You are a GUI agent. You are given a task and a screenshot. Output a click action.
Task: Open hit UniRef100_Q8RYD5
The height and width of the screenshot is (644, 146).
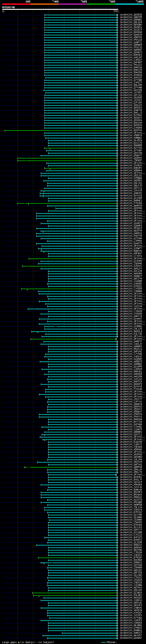(131, 17)
